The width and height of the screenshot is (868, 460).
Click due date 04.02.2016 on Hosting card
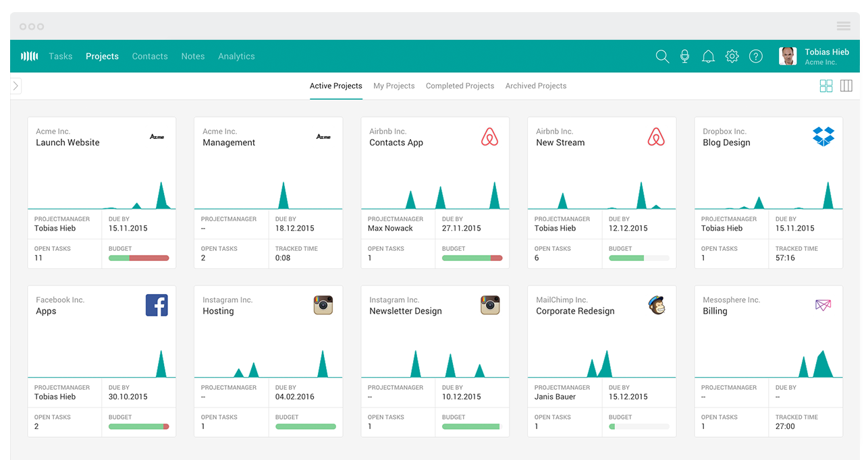click(x=295, y=397)
